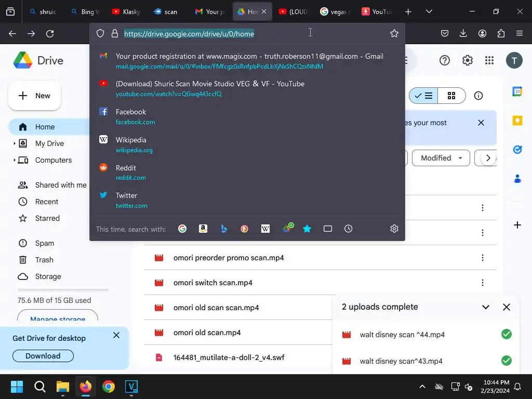
Task: Open the Modified filter dropdown
Action: 441,158
